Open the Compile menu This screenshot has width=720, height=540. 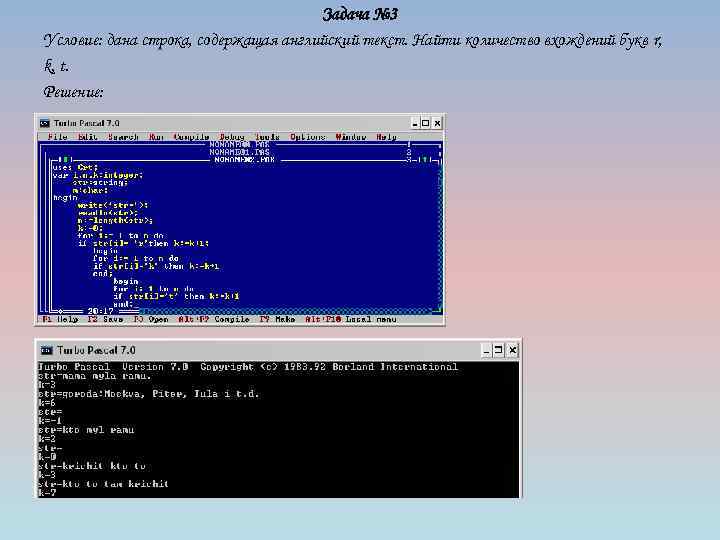pyautogui.click(x=191, y=137)
